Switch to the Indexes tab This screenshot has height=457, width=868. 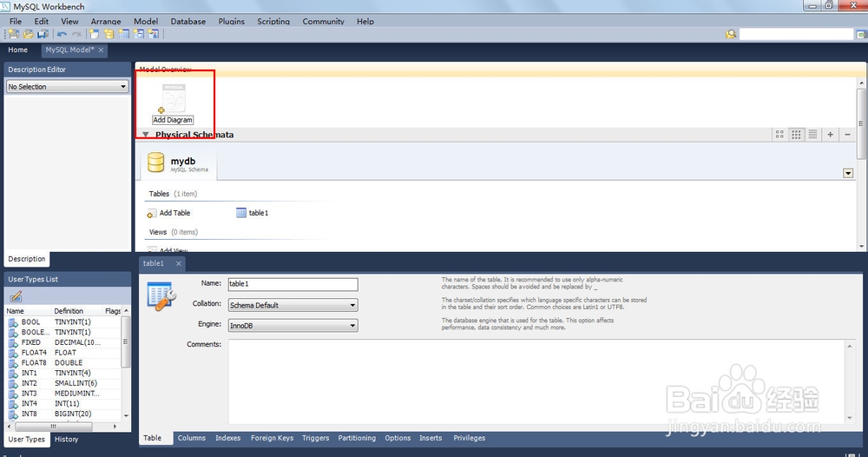click(x=228, y=438)
